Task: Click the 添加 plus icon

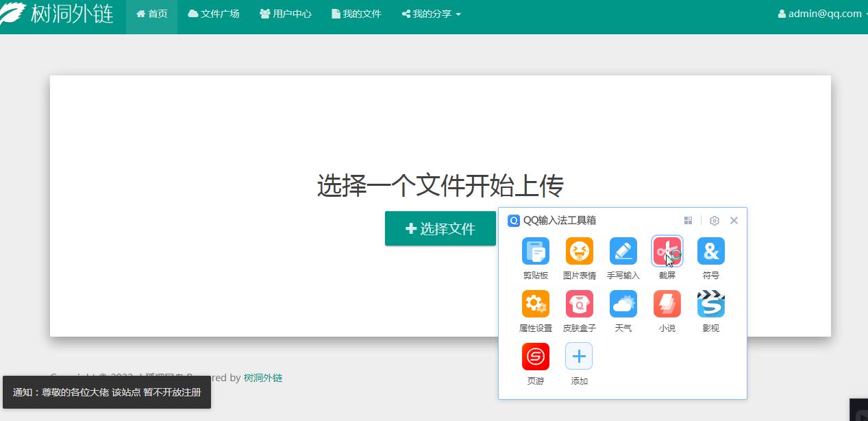Action: pyautogui.click(x=579, y=357)
